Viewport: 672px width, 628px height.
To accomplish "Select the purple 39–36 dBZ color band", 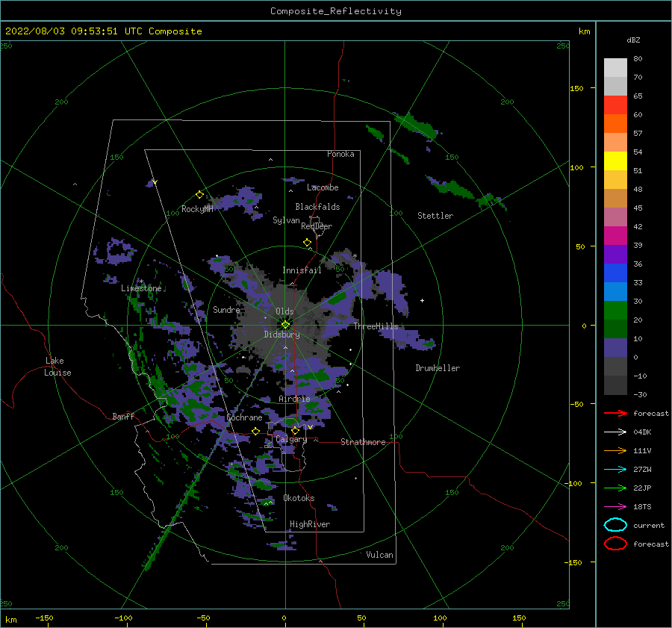I will [x=615, y=254].
